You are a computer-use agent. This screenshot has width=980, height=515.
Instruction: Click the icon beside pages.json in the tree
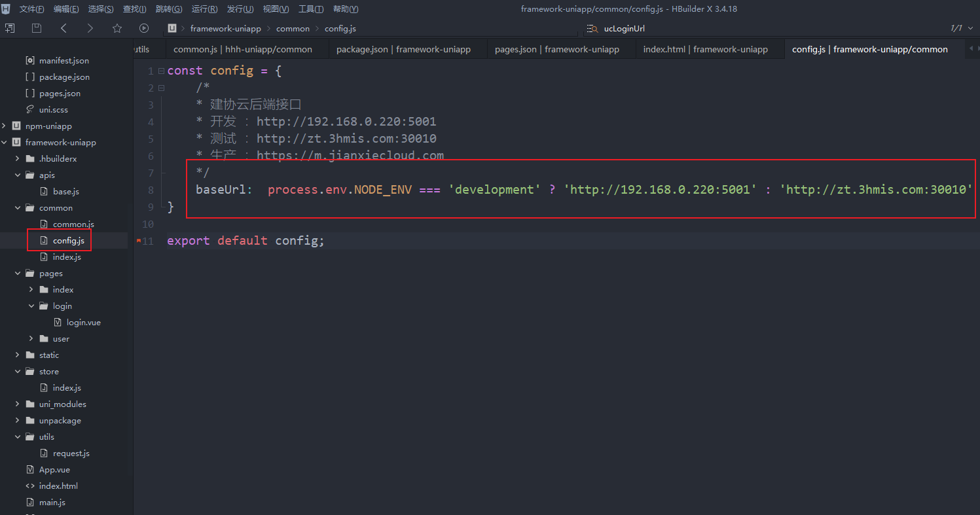point(29,93)
